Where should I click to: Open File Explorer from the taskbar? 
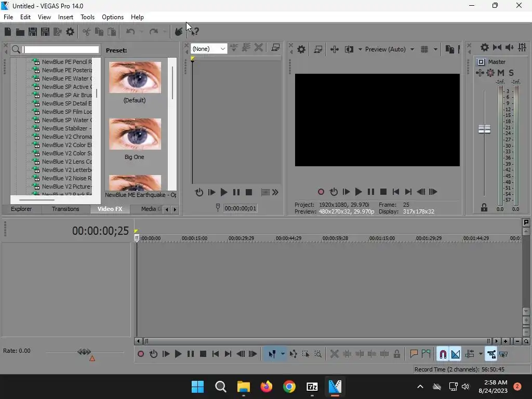(244, 387)
